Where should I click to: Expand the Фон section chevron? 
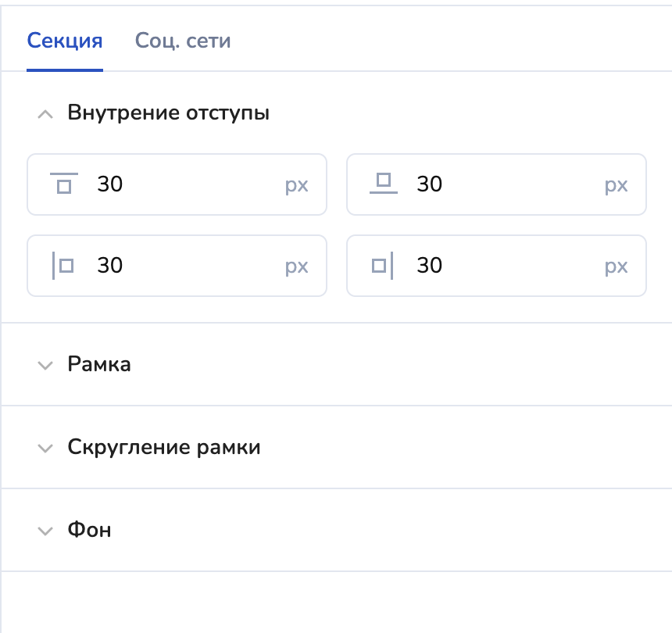coord(45,531)
